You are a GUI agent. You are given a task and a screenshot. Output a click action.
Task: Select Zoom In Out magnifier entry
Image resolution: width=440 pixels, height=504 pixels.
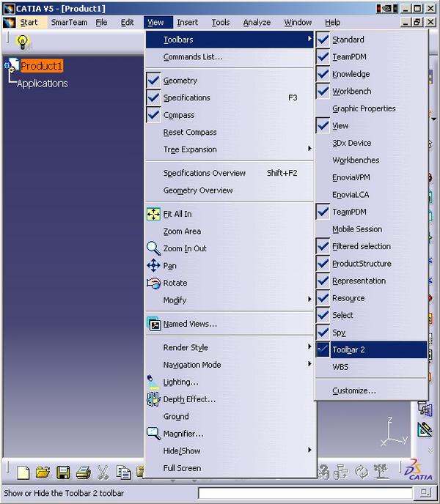230,248
